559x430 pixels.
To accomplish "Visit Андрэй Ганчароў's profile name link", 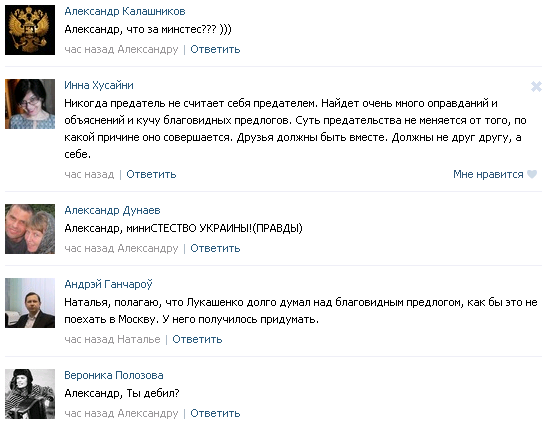I will tap(108, 284).
